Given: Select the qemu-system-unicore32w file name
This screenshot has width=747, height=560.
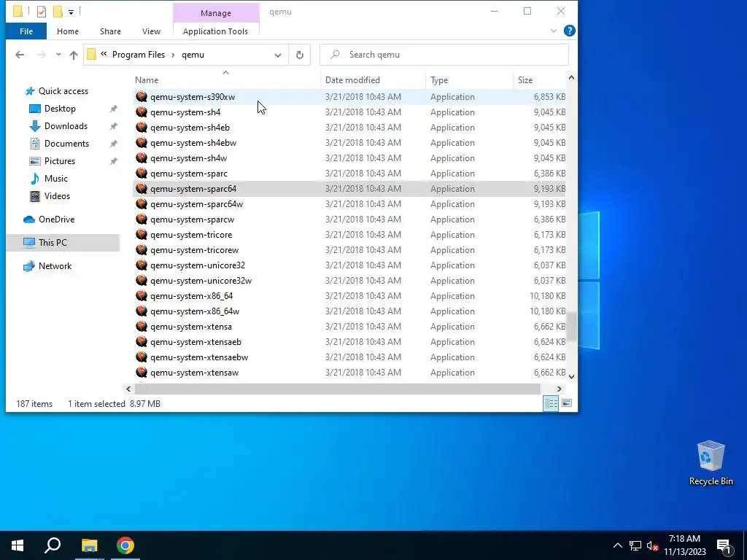Looking at the screenshot, I should 201,281.
